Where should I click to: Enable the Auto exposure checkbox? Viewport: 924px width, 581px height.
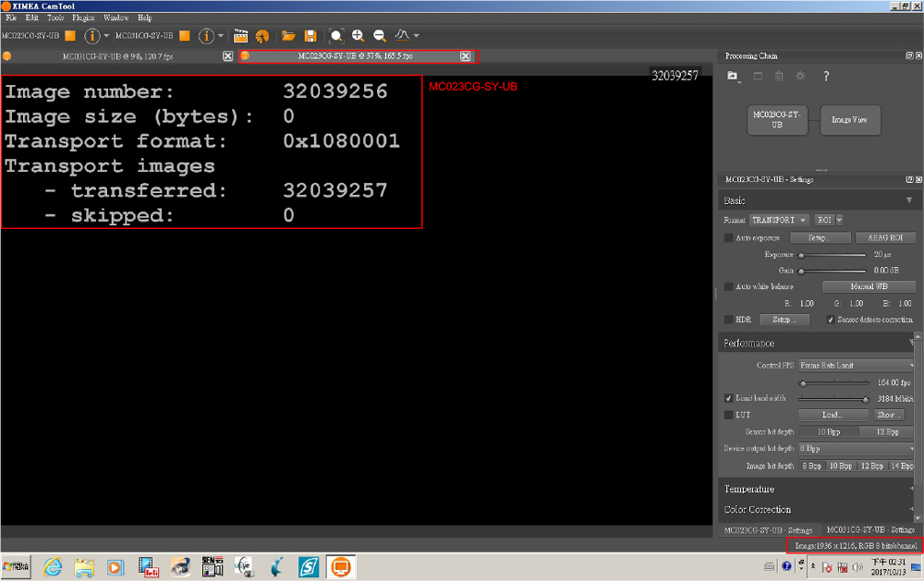(x=729, y=238)
